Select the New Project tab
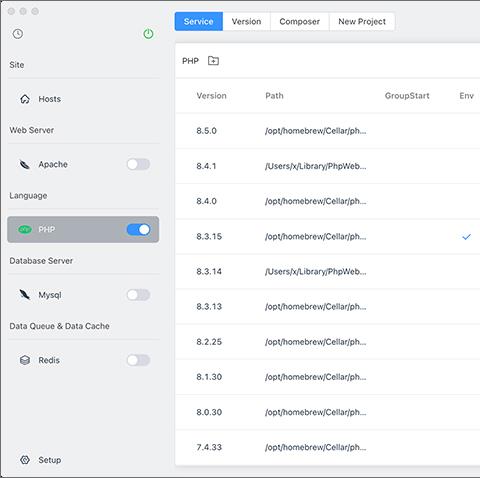The image size is (480, 478). point(362,21)
